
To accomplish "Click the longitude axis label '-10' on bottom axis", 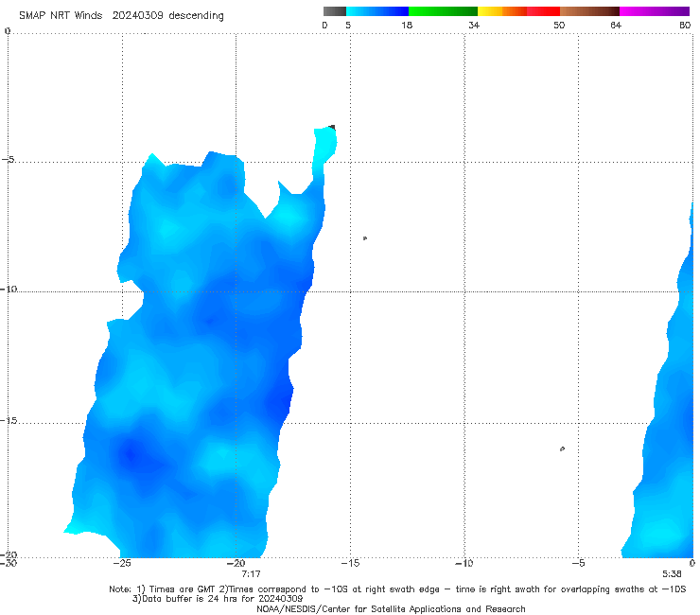I will click(x=464, y=563).
